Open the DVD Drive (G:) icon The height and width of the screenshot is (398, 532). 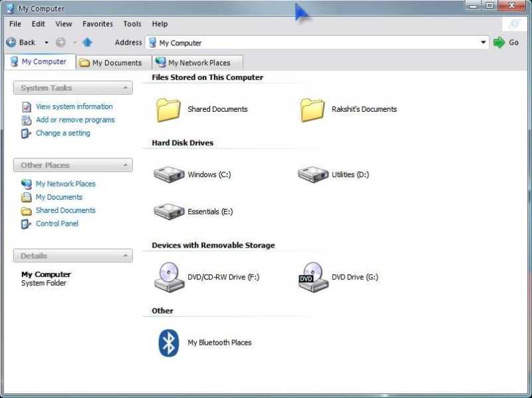click(313, 276)
